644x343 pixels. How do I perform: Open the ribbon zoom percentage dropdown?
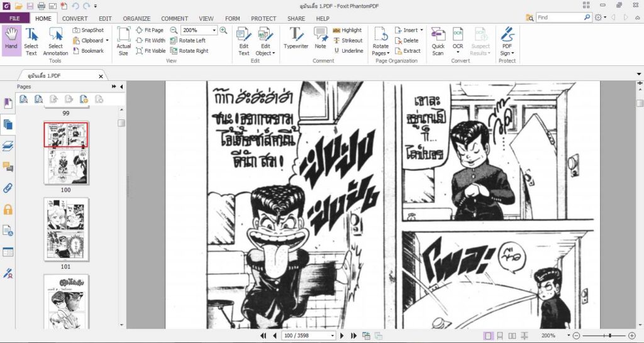[x=214, y=30]
